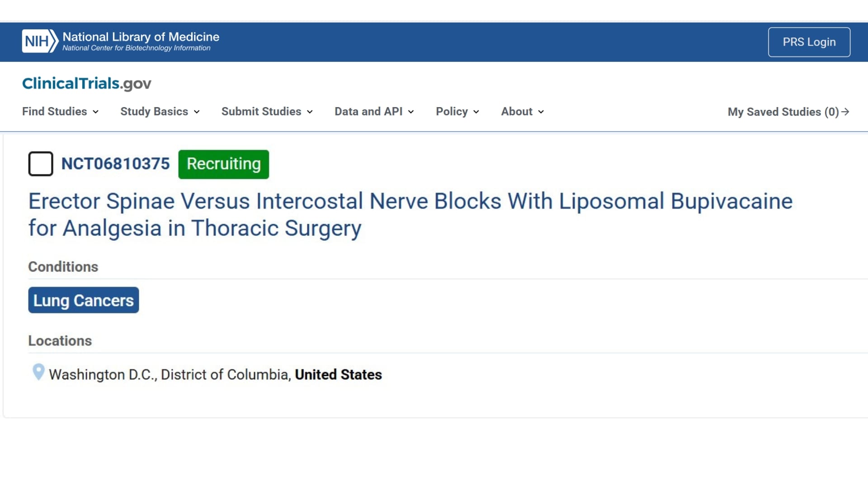868x488 pixels.
Task: Click the Recruiting status badge
Action: 223,164
